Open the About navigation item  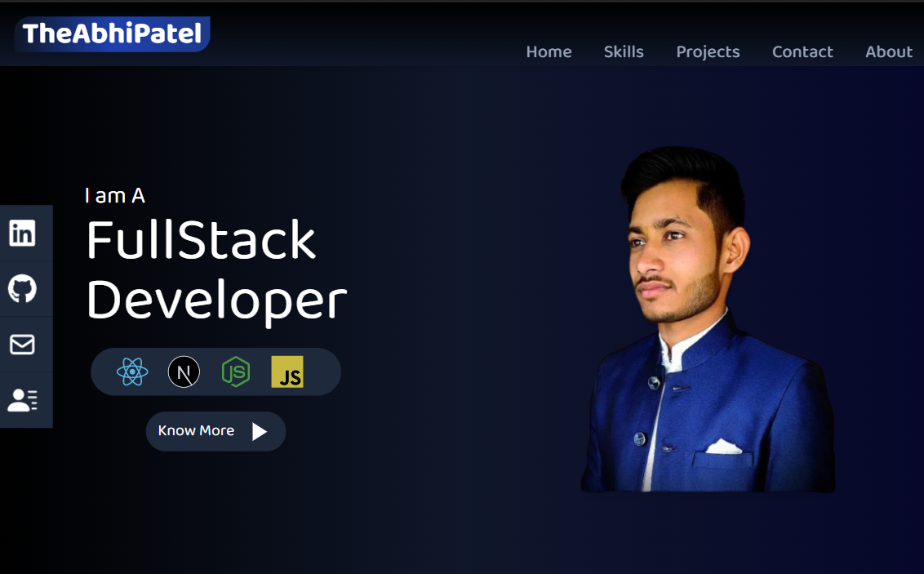[x=888, y=51]
